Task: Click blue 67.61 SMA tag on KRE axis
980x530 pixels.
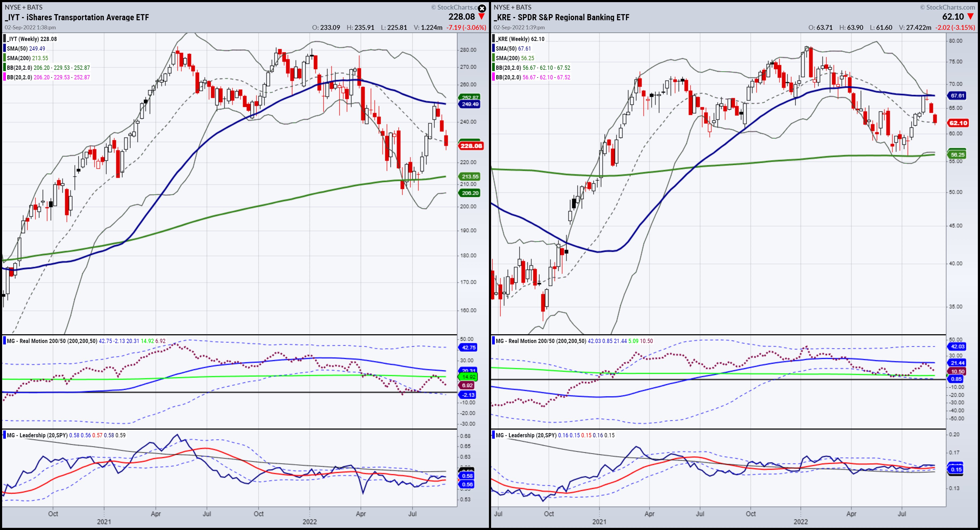Action: pos(957,96)
